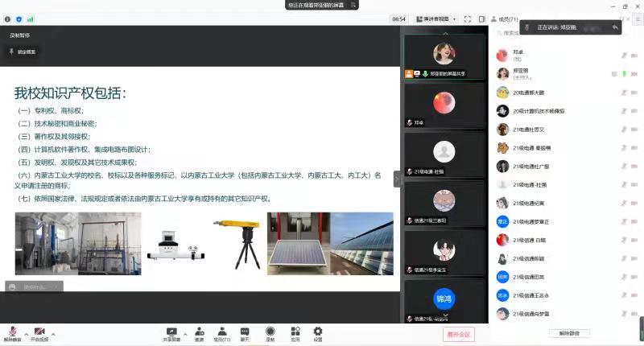This screenshot has height=346, width=644.
Task: Open the 聊天 chat icon
Action: 245,331
